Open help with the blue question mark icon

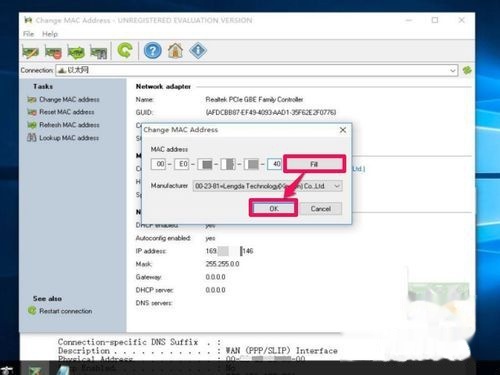(x=153, y=51)
